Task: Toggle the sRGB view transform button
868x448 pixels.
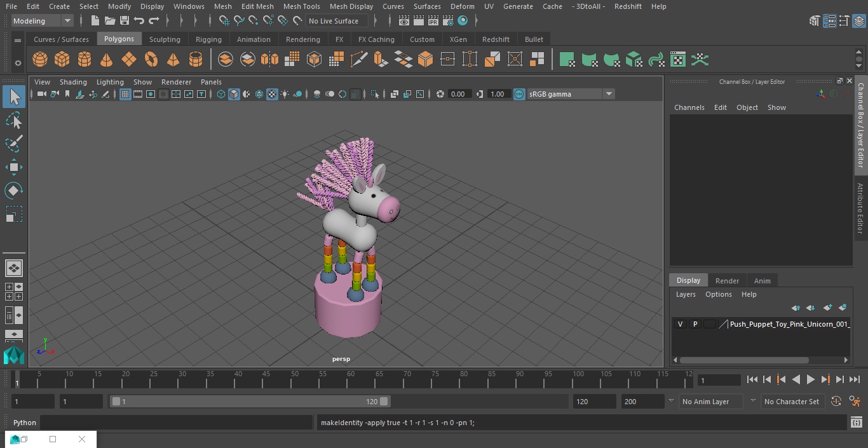Action: point(519,94)
